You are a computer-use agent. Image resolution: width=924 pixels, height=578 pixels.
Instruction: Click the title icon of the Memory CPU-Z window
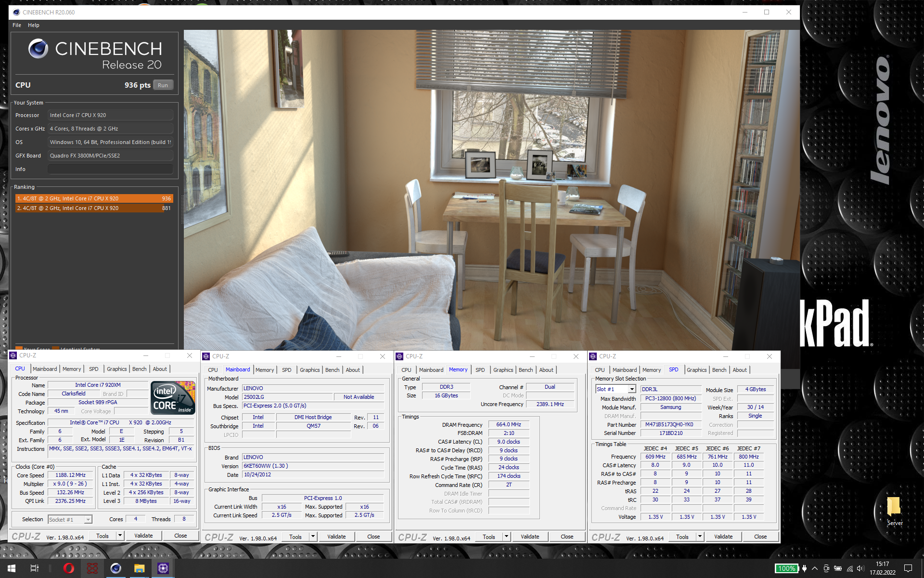[399, 356]
